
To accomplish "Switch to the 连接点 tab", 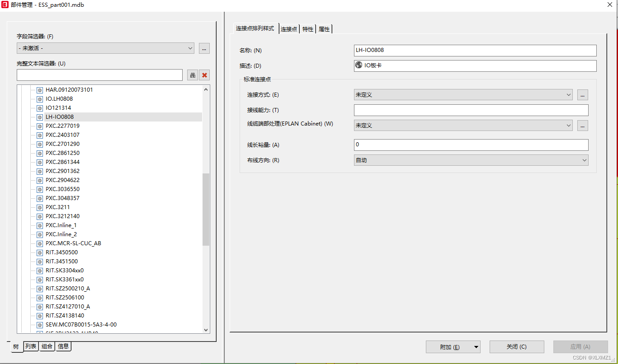I will pyautogui.click(x=289, y=29).
